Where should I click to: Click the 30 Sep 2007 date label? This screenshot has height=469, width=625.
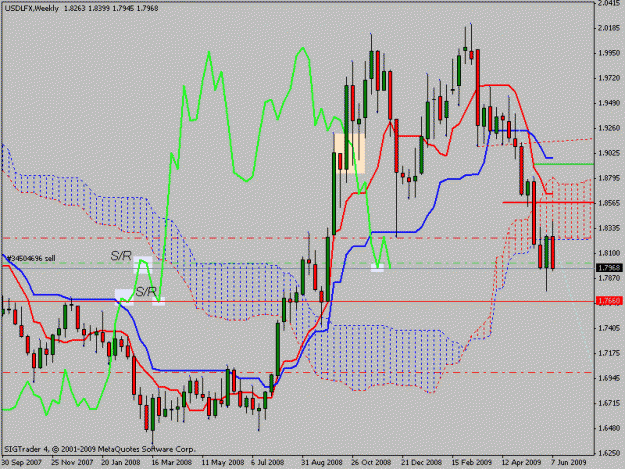point(22,463)
